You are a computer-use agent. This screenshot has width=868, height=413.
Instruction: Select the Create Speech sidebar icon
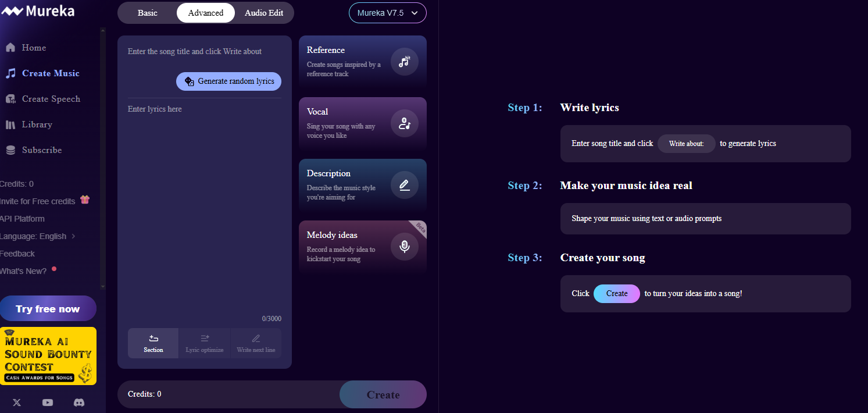coord(10,98)
